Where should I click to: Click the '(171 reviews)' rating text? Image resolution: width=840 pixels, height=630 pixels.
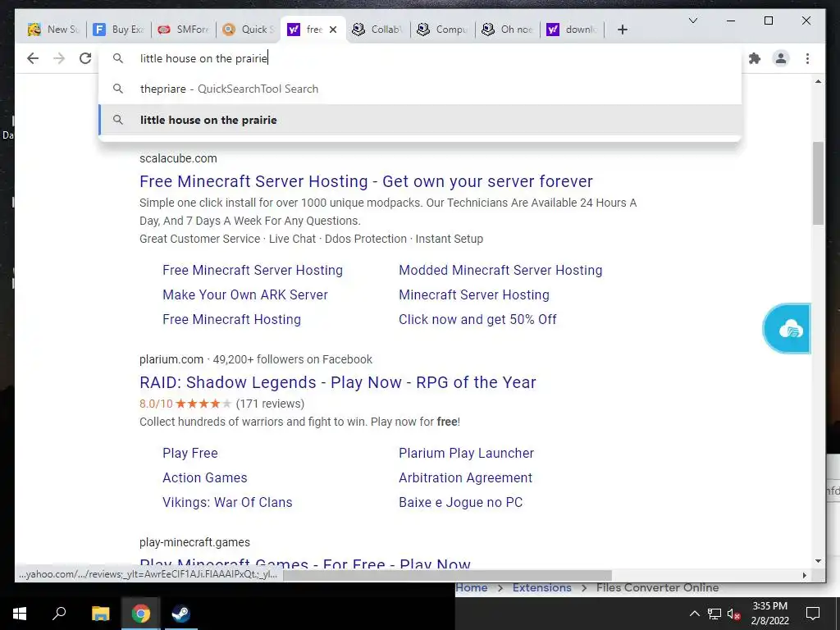point(270,404)
